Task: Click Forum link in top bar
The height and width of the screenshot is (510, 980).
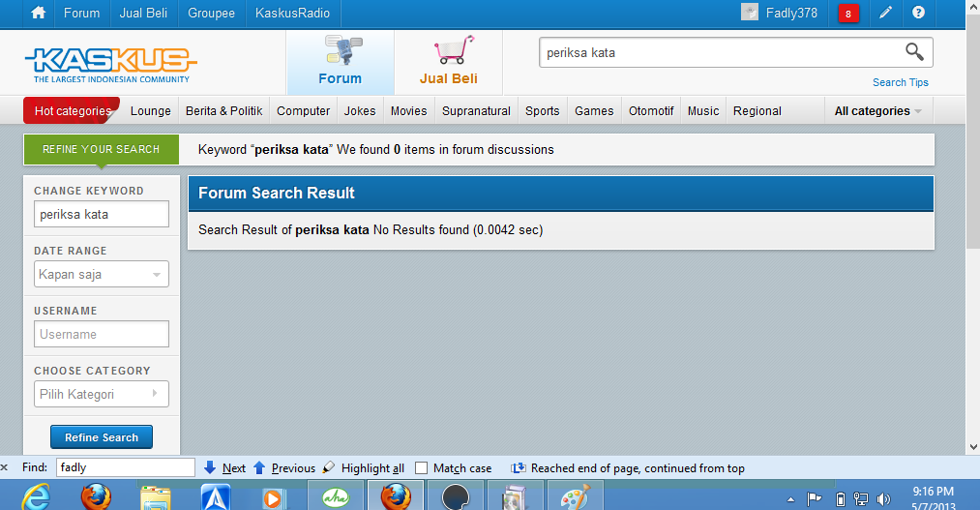Action: [x=81, y=13]
